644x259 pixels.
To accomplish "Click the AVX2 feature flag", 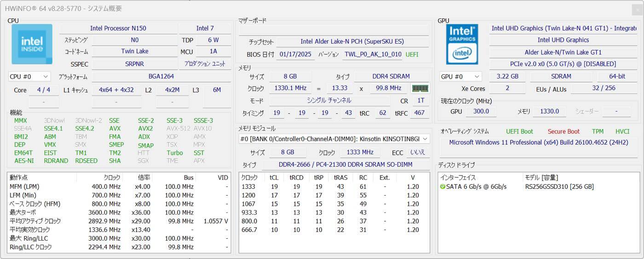I will pyautogui.click(x=145, y=129).
